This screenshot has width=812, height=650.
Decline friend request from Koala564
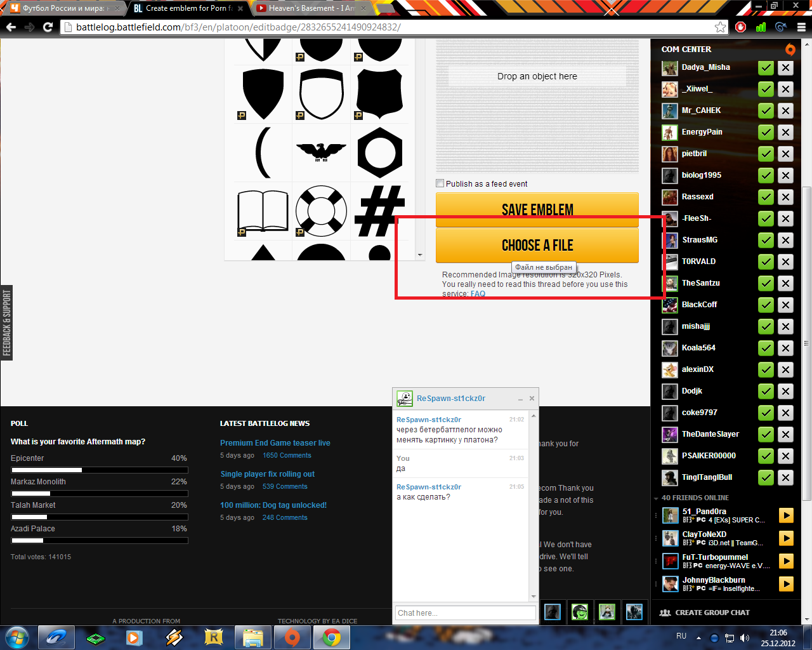point(786,348)
